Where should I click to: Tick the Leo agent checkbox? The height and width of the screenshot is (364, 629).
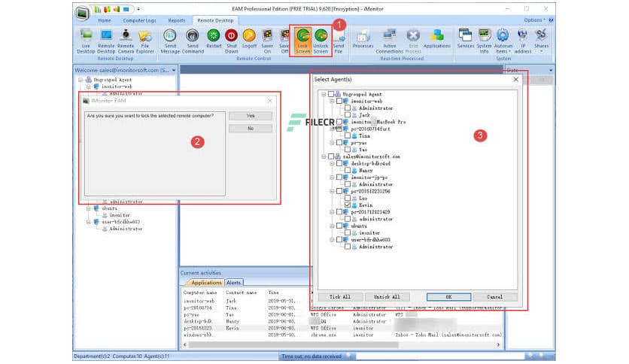pyautogui.click(x=348, y=198)
